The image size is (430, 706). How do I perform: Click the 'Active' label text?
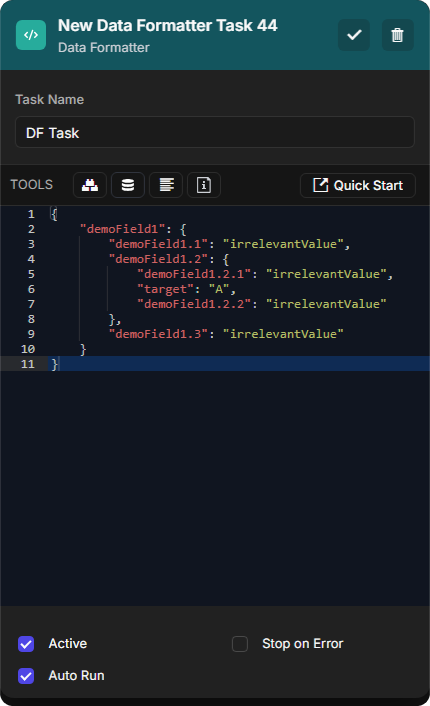(68, 644)
